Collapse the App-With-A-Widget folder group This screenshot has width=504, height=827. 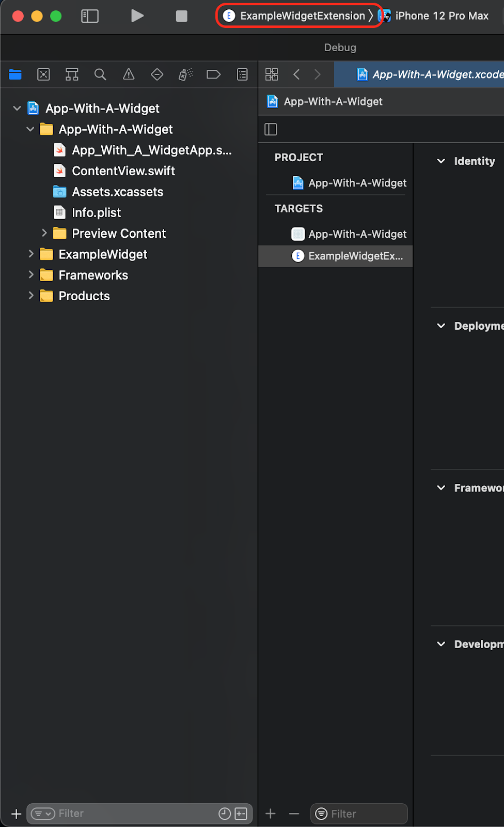coord(30,129)
